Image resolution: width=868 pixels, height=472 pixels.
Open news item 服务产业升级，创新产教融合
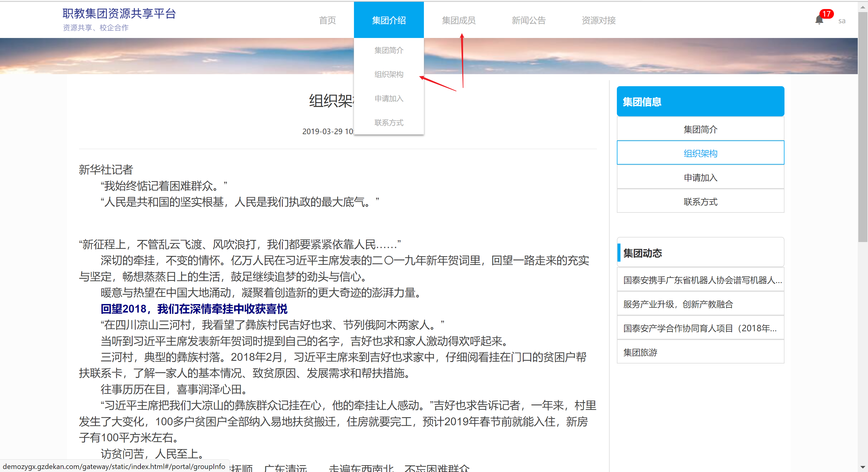pos(678,304)
